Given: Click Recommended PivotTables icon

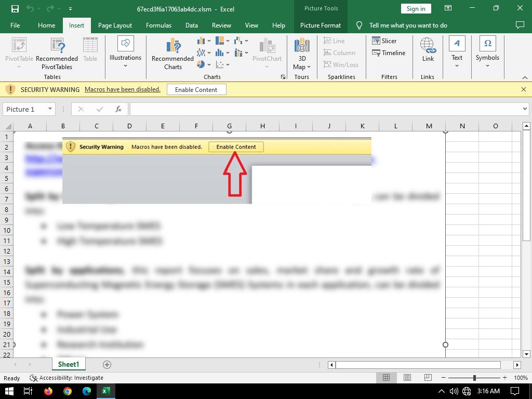Looking at the screenshot, I should pyautogui.click(x=57, y=54).
